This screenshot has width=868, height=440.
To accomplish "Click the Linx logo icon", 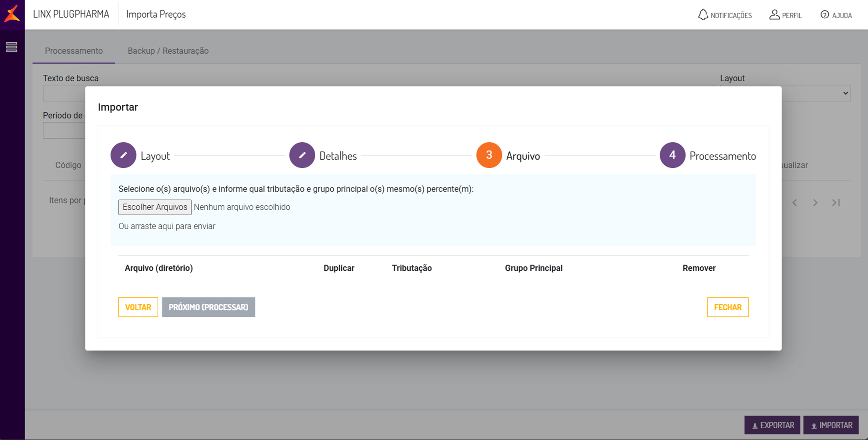I will (x=12, y=14).
